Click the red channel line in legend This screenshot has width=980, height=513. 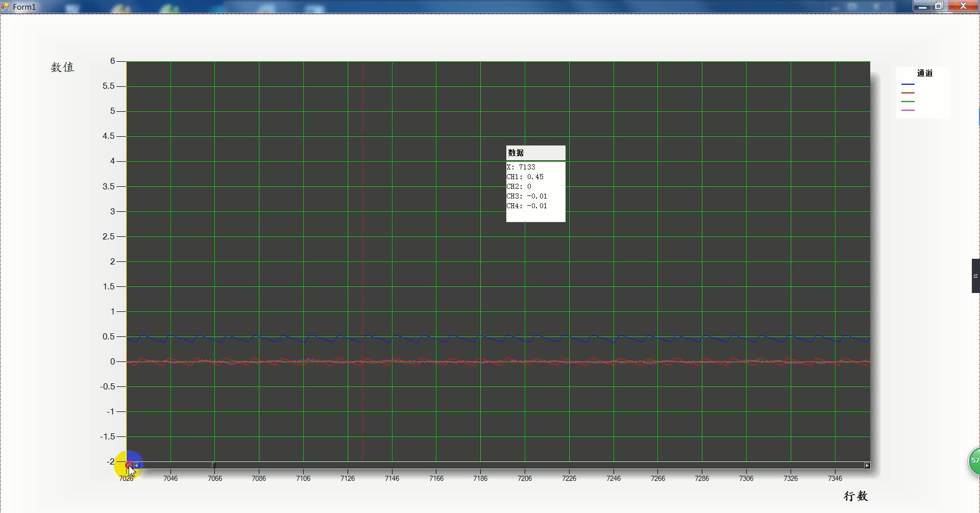908,93
